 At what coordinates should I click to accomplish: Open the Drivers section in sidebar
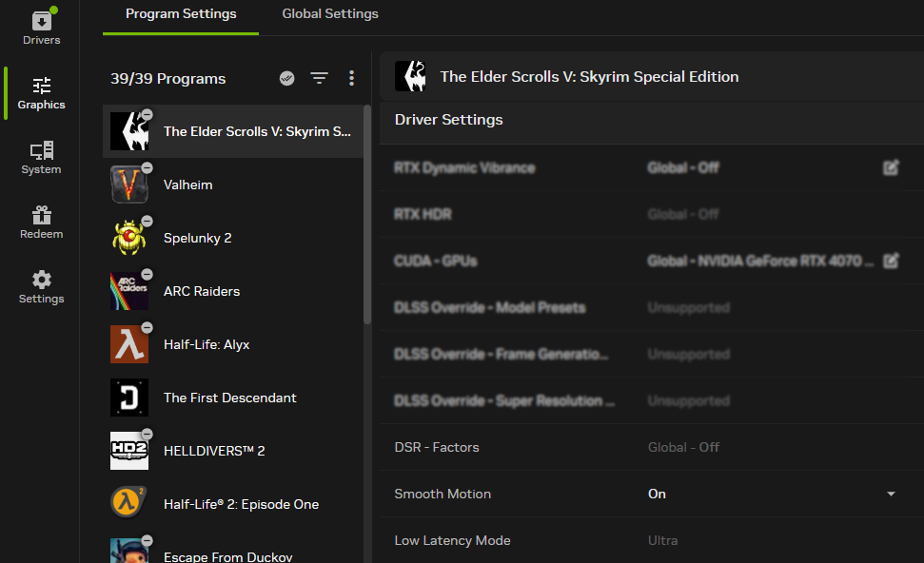(x=41, y=28)
